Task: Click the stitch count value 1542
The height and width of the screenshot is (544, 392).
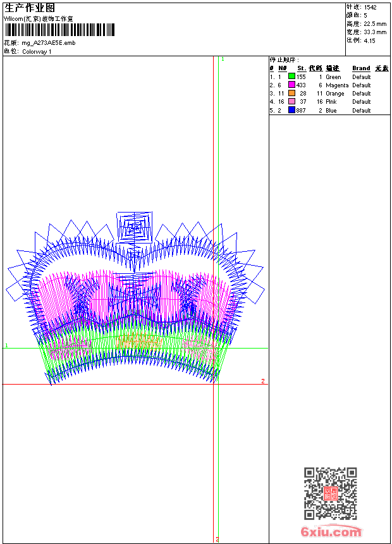Action: coord(371,7)
